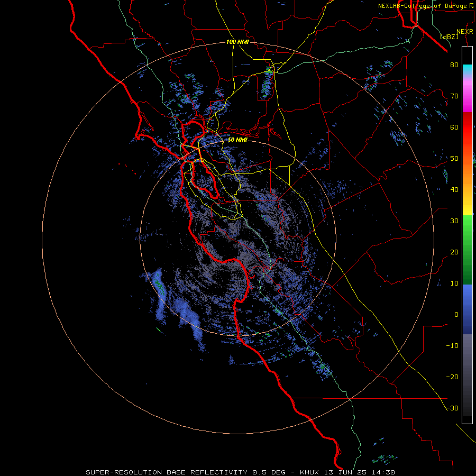The height and width of the screenshot is (476, 476).
Task: Click the 40 value on the dBZ scale
Action: (x=454, y=190)
